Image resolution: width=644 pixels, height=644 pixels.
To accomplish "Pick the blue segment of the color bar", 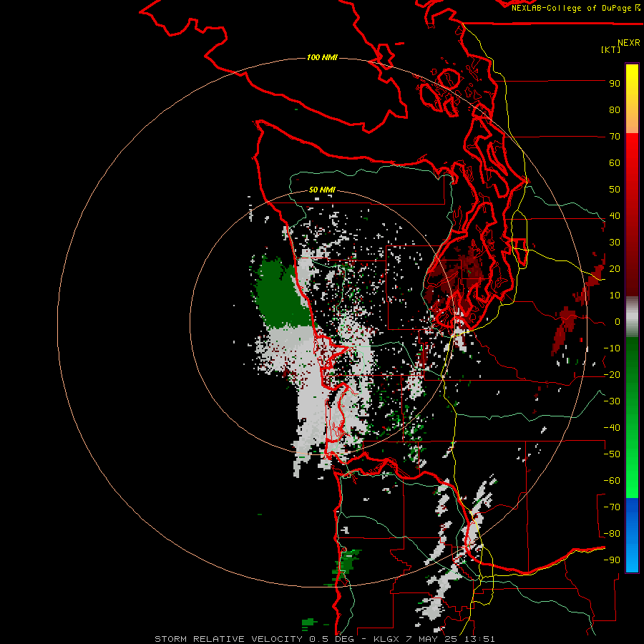I will [x=632, y=535].
